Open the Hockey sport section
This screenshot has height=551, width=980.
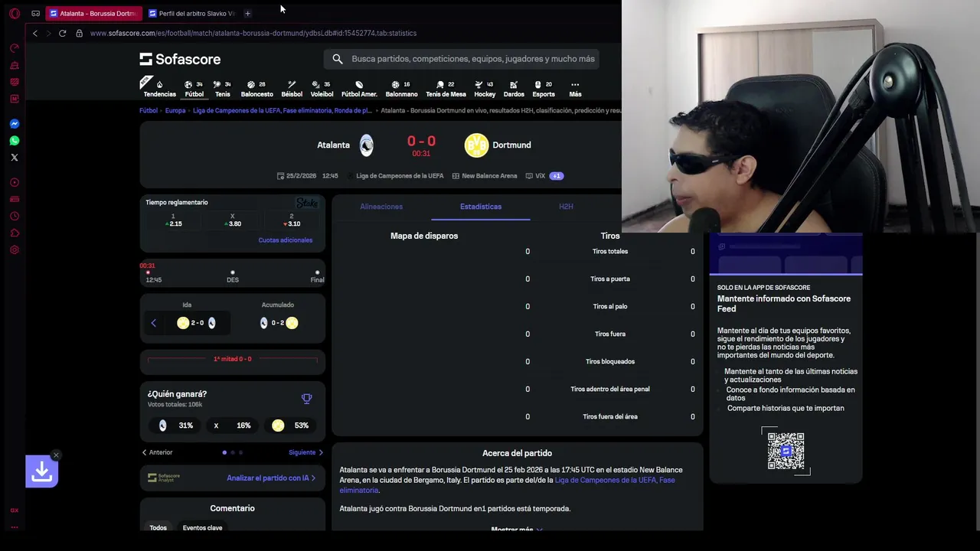pos(485,89)
